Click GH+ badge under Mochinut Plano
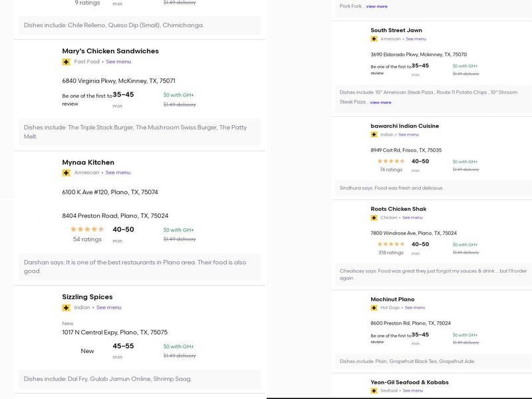The width and height of the screenshot is (532, 399). coord(374,308)
